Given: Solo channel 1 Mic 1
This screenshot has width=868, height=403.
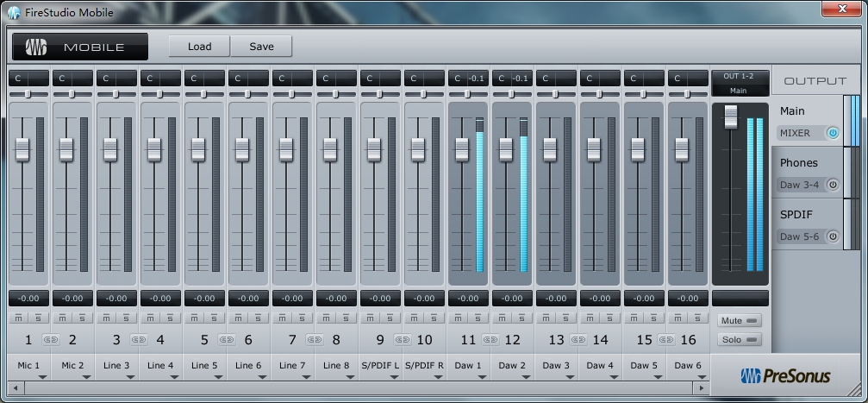Looking at the screenshot, I should 38,318.
